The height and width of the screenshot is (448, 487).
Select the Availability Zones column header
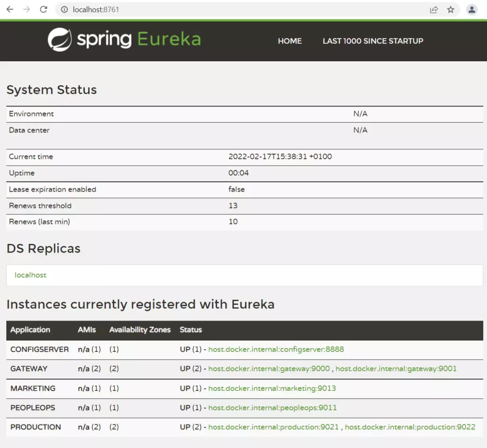(140, 330)
